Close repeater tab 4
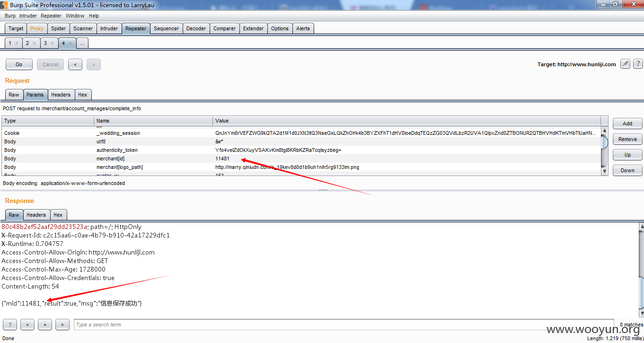Image resolution: width=644 pixels, height=343 pixels. [70, 43]
